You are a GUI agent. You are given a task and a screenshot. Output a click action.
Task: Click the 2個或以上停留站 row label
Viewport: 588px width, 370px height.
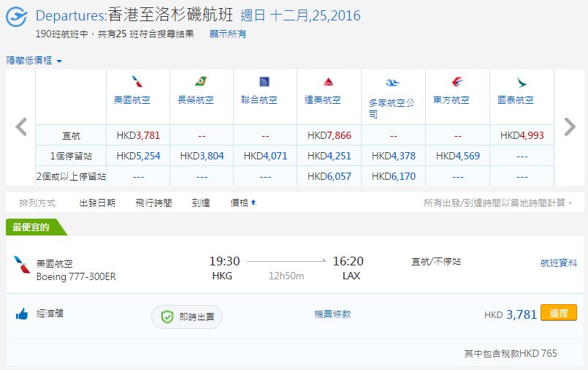pos(72,176)
